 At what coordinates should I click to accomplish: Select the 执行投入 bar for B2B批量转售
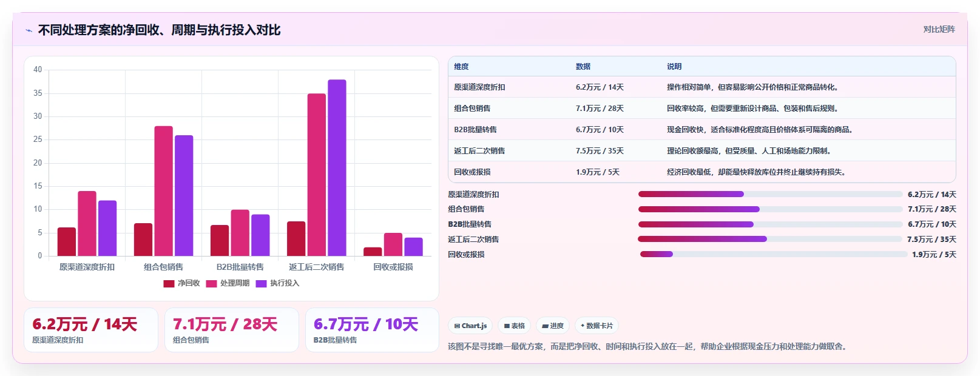(261, 235)
